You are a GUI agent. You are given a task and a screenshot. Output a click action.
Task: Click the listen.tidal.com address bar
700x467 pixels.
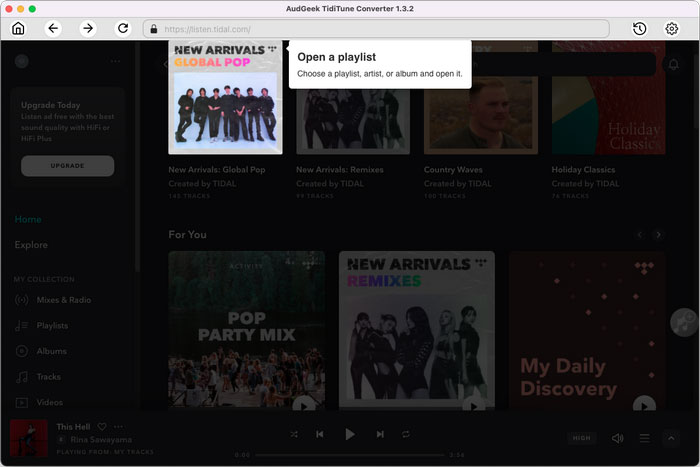coord(376,29)
